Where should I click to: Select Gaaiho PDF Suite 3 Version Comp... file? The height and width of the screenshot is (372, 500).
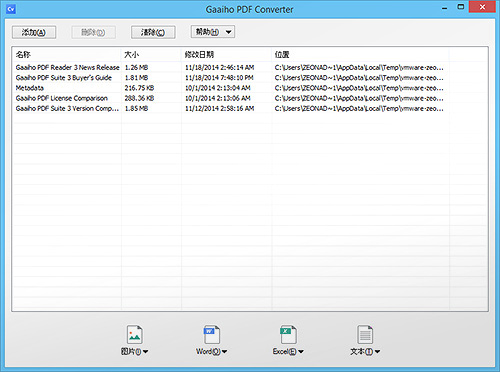pyautogui.click(x=67, y=109)
